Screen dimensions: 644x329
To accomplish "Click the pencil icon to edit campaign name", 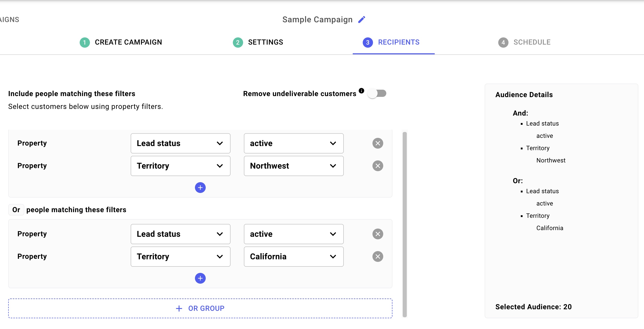I will [361, 20].
